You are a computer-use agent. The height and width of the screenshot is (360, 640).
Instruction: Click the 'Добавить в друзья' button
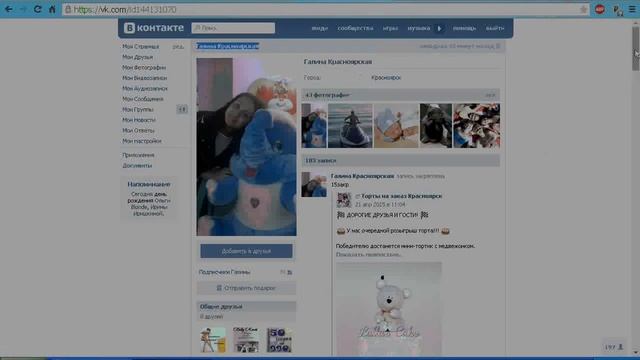247,251
